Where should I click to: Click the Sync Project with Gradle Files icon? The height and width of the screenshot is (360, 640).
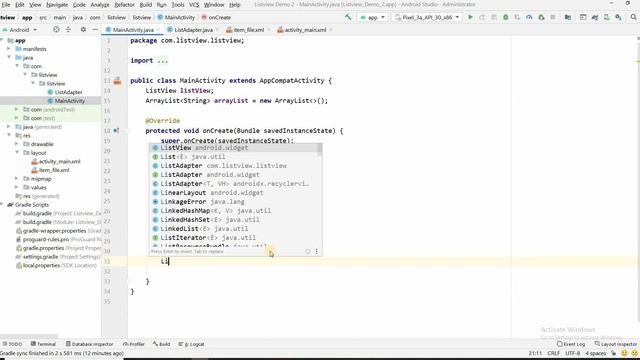pos(595,17)
